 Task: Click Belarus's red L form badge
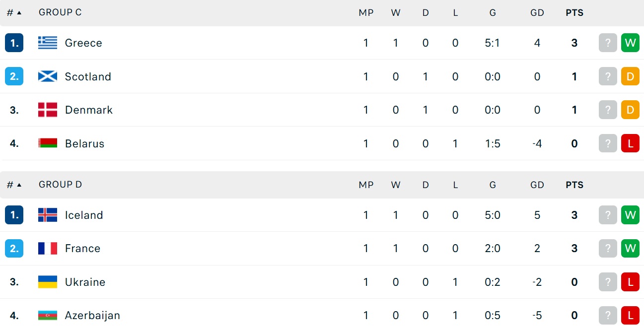pyautogui.click(x=630, y=143)
